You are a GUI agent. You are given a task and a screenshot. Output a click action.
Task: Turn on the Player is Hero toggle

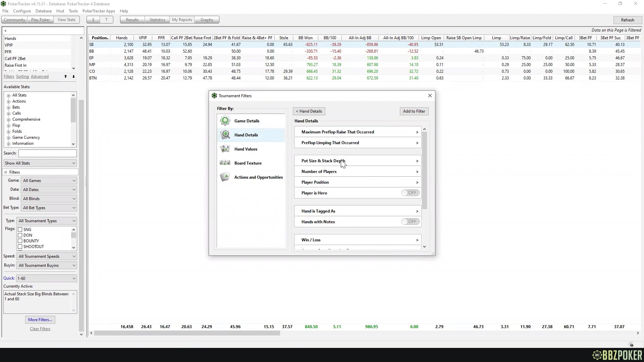pos(410,193)
